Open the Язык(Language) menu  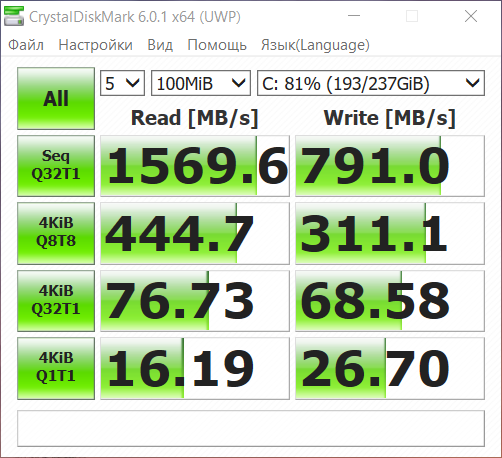tap(315, 45)
